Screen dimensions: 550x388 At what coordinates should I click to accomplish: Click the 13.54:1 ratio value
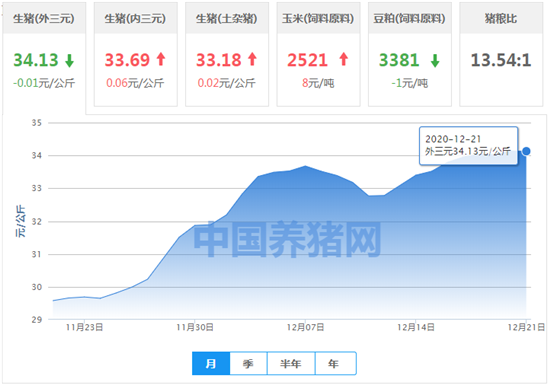pos(501,60)
